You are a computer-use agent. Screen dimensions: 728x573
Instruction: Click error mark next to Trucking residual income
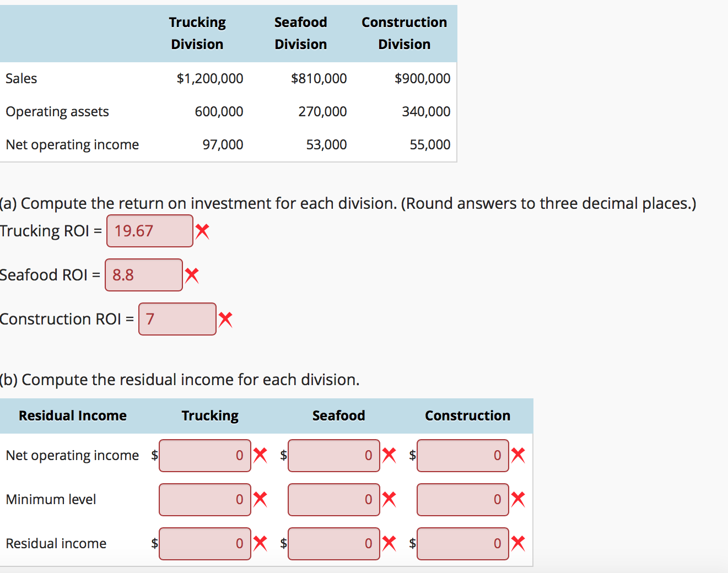[x=260, y=543]
